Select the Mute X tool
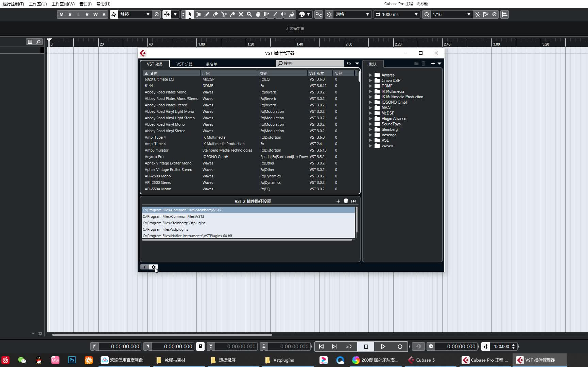588x367 pixels. (241, 14)
